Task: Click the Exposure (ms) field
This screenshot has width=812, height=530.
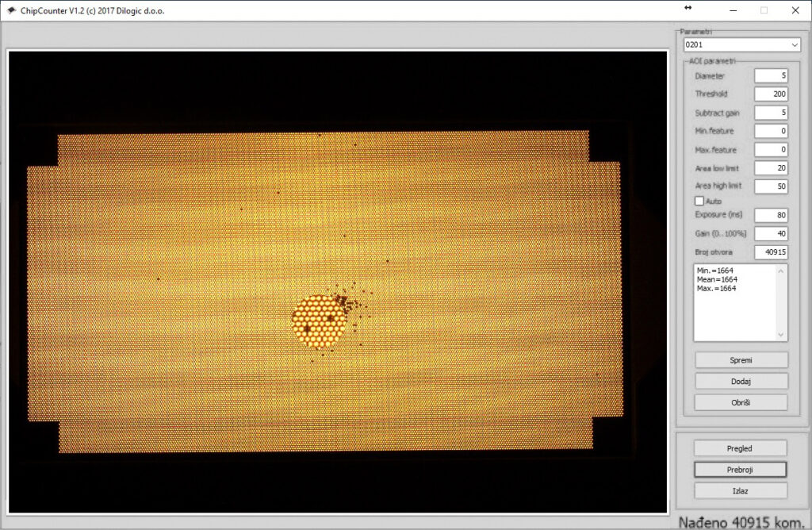Action: pyautogui.click(x=771, y=215)
